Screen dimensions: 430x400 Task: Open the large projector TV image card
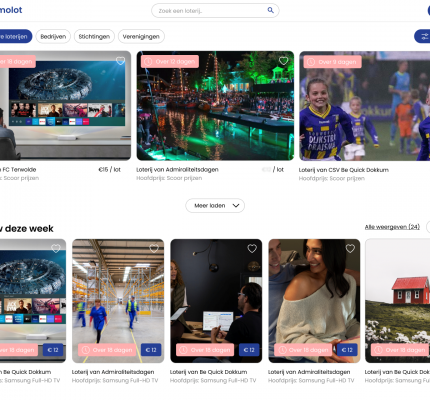tap(65, 106)
